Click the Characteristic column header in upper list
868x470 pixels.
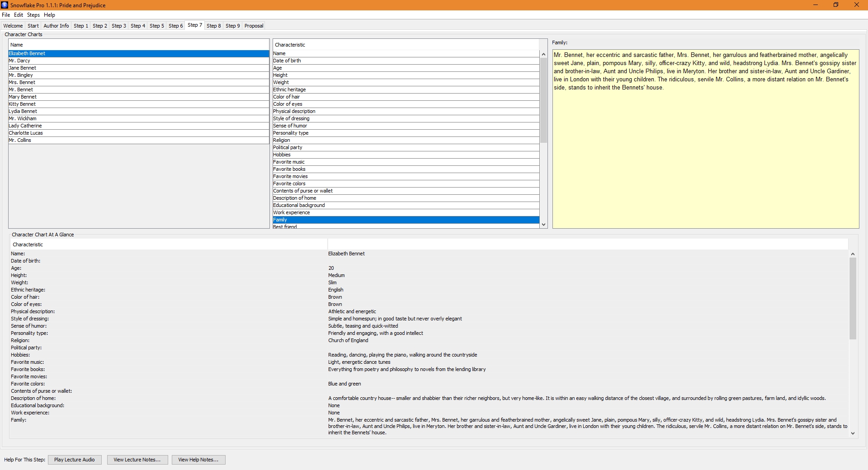[406, 45]
